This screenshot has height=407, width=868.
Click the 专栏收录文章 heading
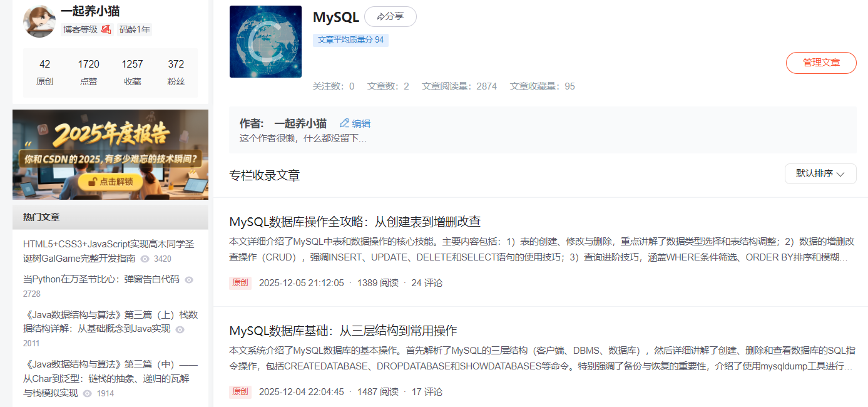click(x=265, y=175)
